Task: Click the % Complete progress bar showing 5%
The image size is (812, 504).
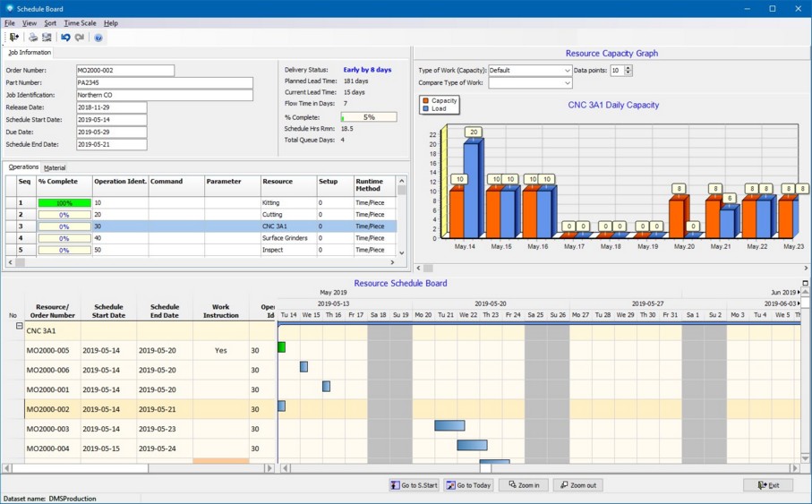Action: [x=369, y=117]
